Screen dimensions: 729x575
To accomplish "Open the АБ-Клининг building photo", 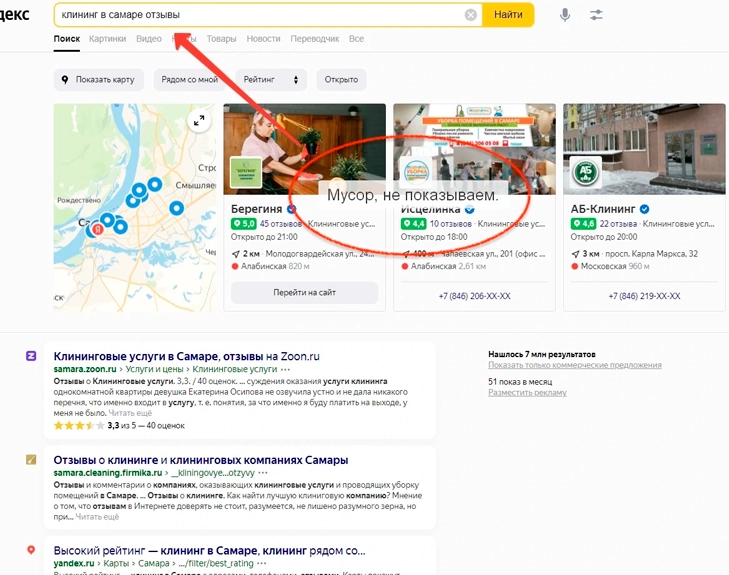I will coord(644,149).
